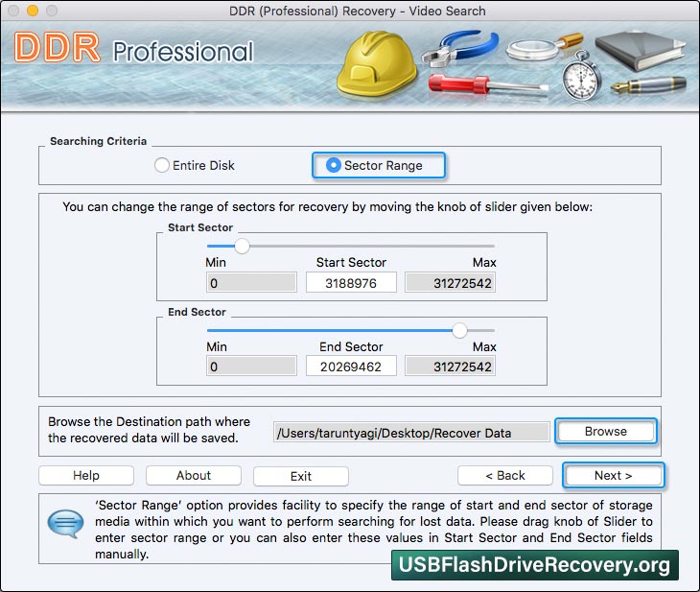Click the Start Sector field showing 3188976
Screen dimensions: 700x592
tap(351, 283)
